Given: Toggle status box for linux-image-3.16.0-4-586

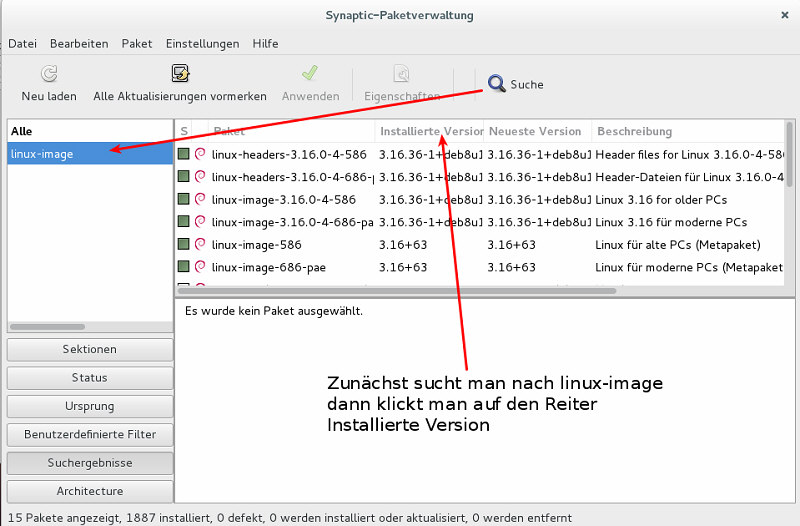Looking at the screenshot, I should coord(184,199).
